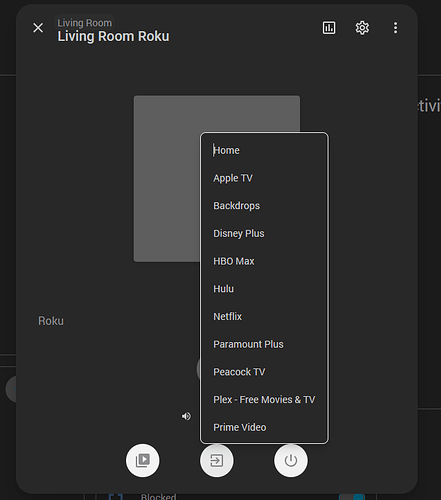
Task: Choose HBO Max source
Action: point(264,261)
